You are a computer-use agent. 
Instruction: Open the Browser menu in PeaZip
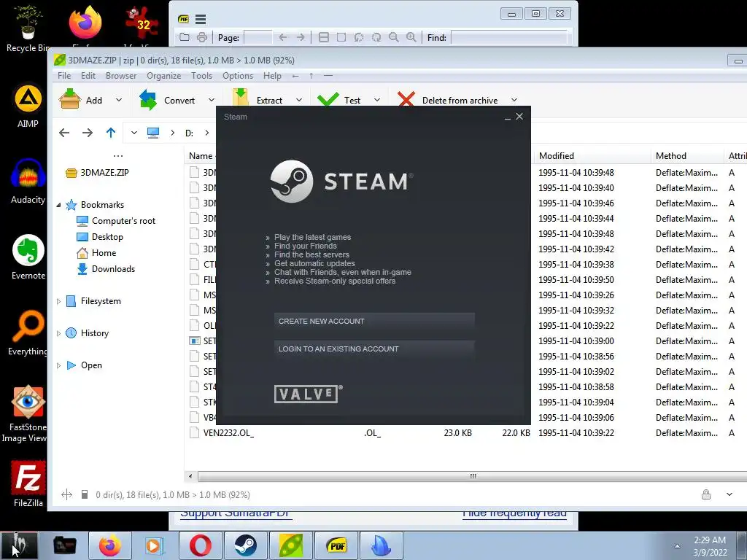(121, 76)
